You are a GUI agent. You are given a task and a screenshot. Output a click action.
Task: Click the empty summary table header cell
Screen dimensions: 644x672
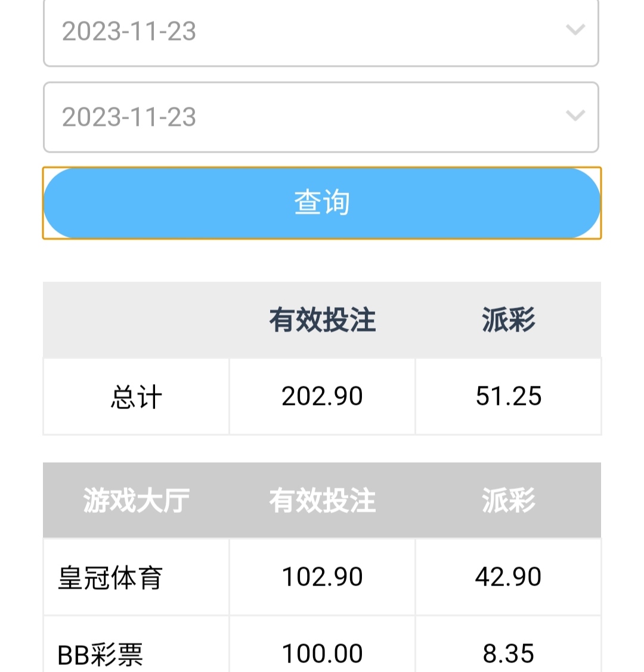(136, 320)
